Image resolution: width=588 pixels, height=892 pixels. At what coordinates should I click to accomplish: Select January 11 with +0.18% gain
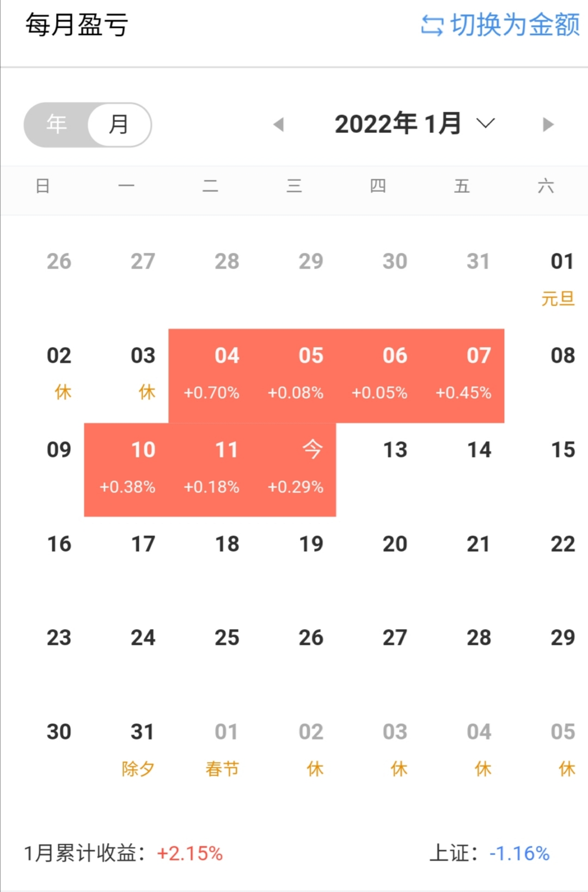[x=211, y=469]
